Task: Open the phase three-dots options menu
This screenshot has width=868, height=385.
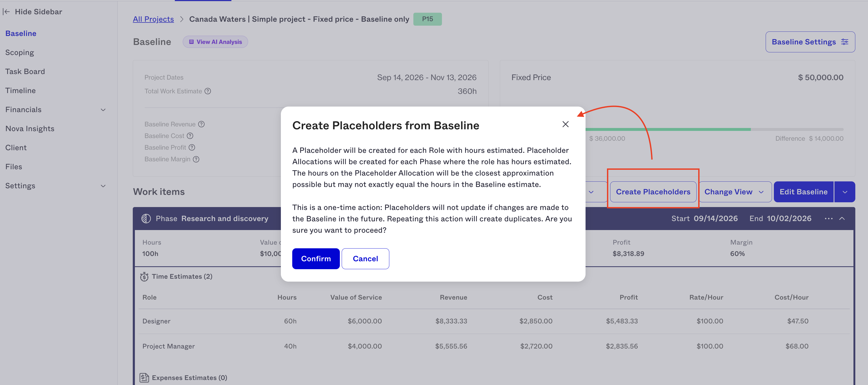Action: coord(829,219)
